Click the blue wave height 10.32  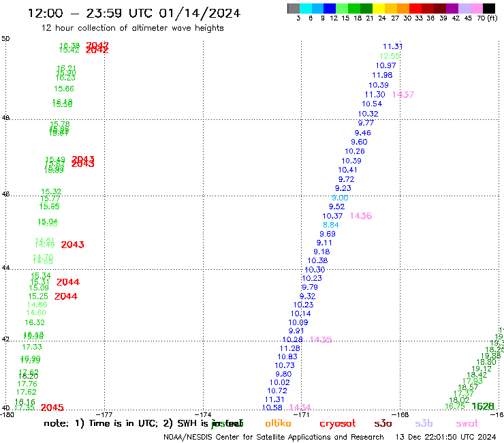[368, 114]
